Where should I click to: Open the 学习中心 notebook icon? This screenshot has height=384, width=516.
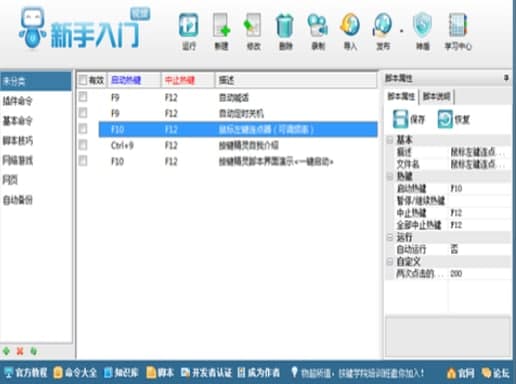click(458, 25)
